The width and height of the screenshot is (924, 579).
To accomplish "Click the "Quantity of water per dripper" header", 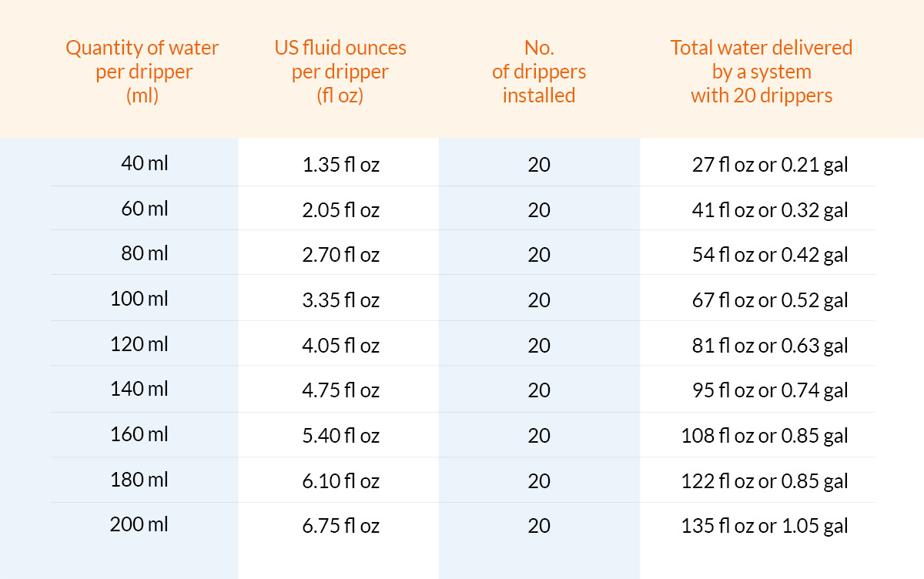I will (142, 72).
